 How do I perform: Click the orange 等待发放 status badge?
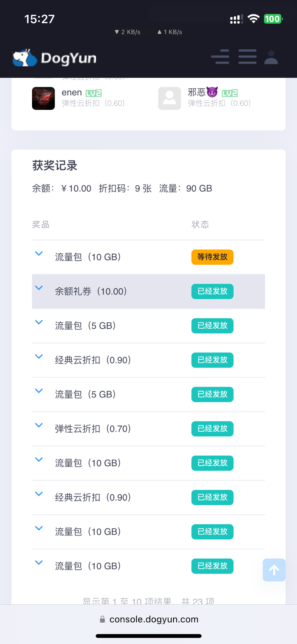(x=212, y=257)
